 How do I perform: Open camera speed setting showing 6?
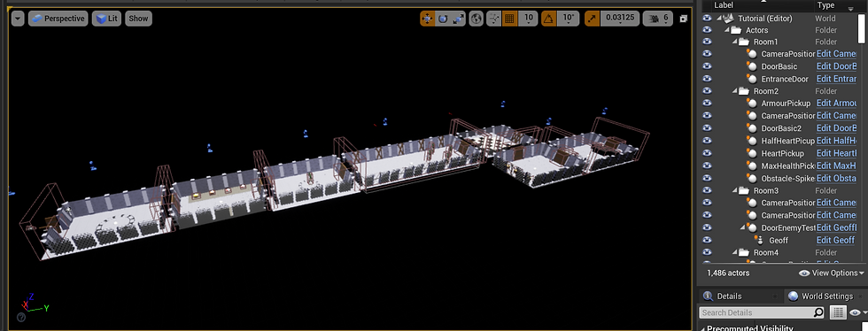[x=657, y=19]
